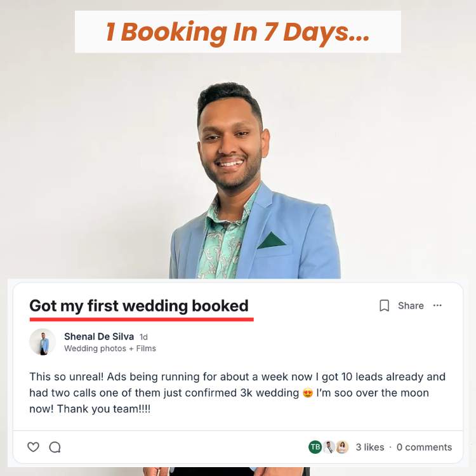Click the second liker's avatar

tap(329, 447)
